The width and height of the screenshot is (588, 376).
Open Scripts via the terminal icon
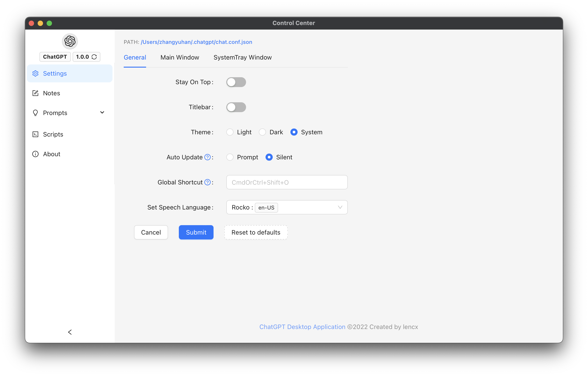point(35,134)
